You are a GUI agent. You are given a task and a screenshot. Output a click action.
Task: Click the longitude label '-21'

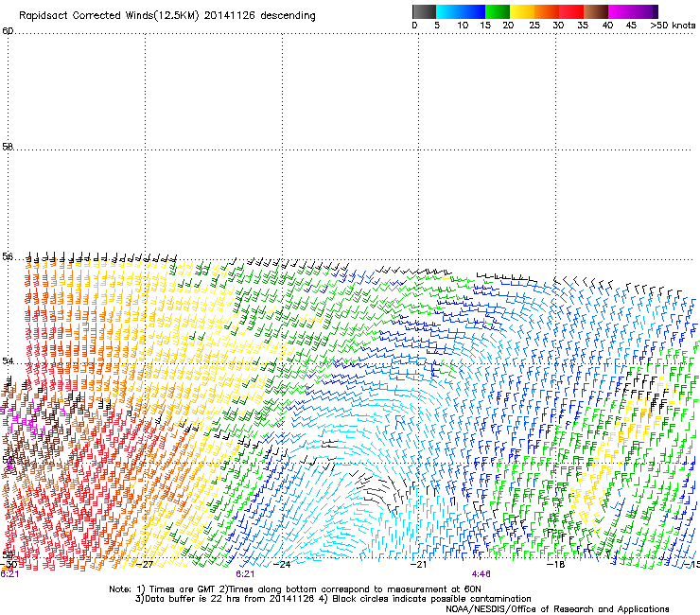(x=418, y=565)
